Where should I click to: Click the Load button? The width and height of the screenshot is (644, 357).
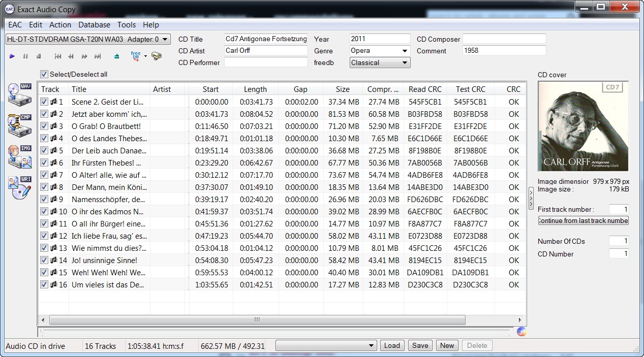(x=392, y=345)
